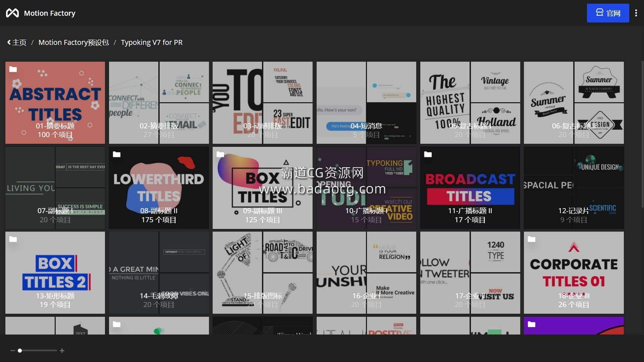Open the three-dot more options menu

click(636, 13)
